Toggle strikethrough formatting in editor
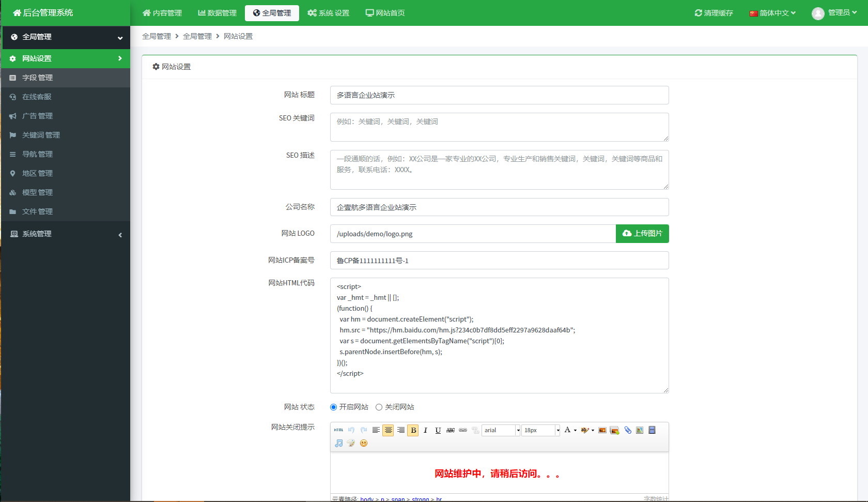The image size is (868, 502). pyautogui.click(x=451, y=430)
